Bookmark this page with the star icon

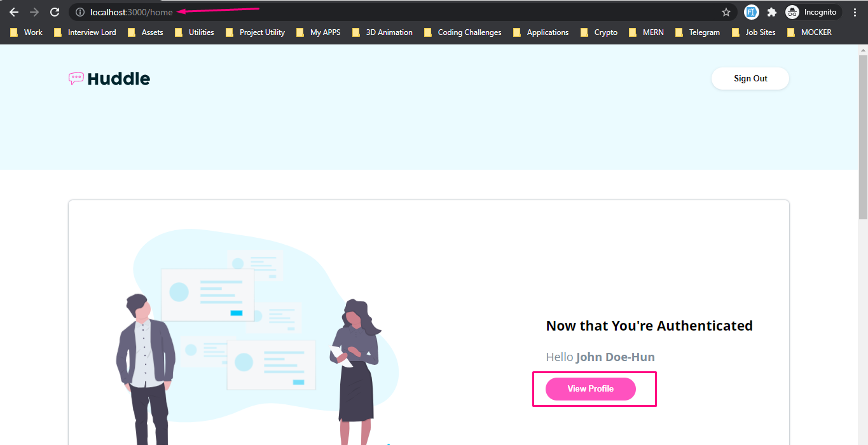coord(726,12)
